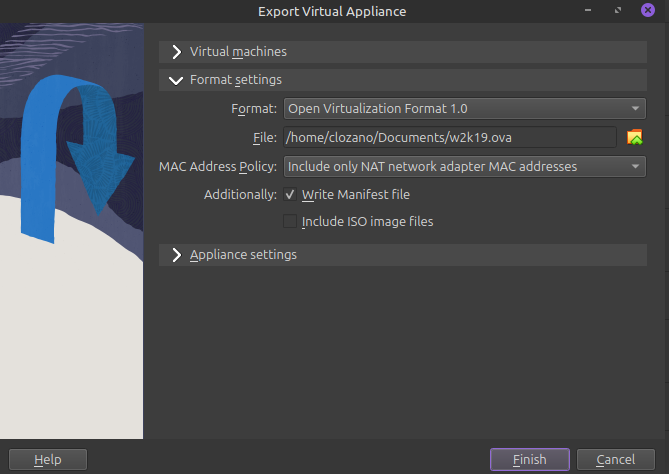Viewport: 669px width, 474px height.
Task: Close the Export Virtual Appliance dialog
Action: [x=648, y=11]
